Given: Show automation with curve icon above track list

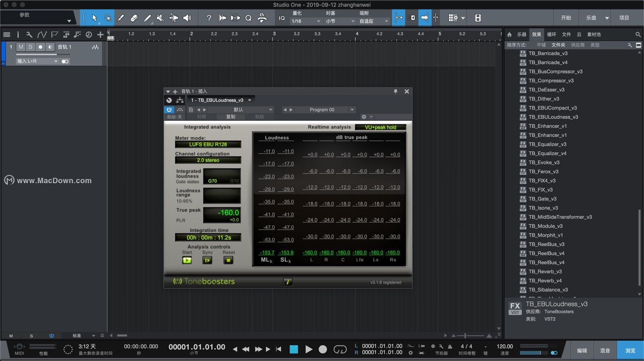Looking at the screenshot, I should (42, 35).
